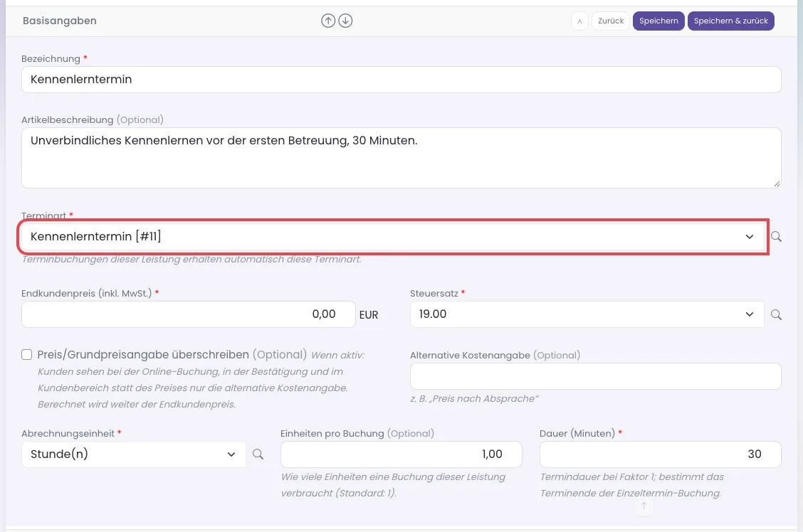Click the EUR currency label
Screen dimensions: 803x532
[x=369, y=315]
